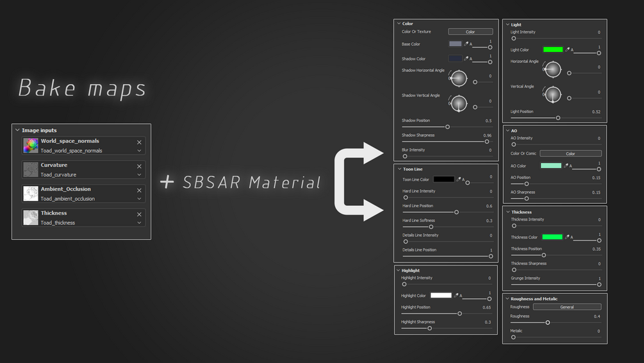
Task: Click the Grunge Intensity slider handle
Action: click(599, 285)
